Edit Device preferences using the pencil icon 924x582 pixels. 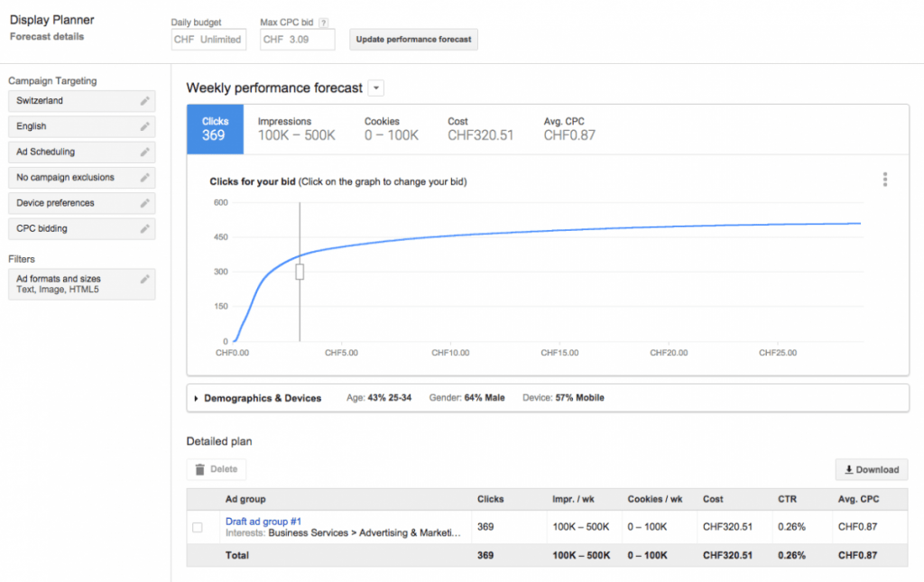(144, 203)
